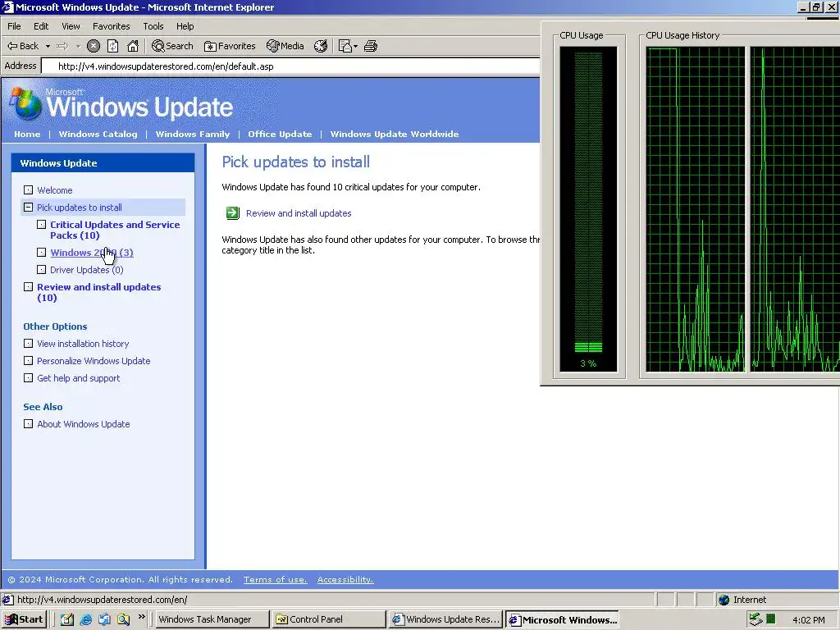This screenshot has width=840, height=630.
Task: Click Review and install updates link in main pane
Action: (299, 213)
